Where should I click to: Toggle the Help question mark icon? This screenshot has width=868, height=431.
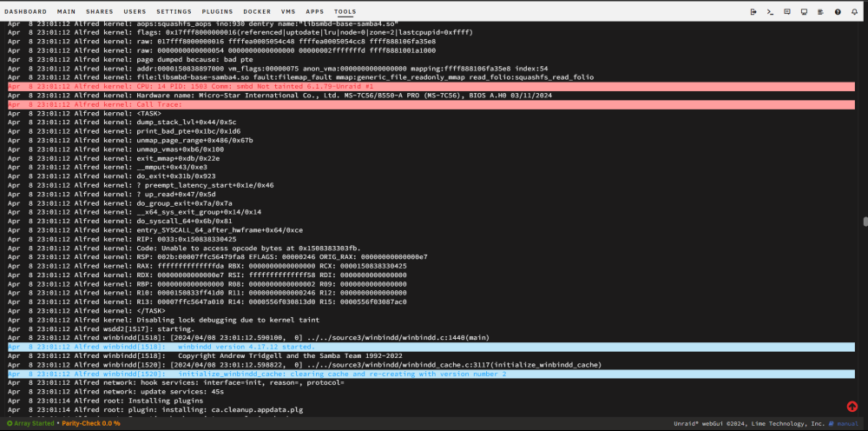pyautogui.click(x=838, y=11)
